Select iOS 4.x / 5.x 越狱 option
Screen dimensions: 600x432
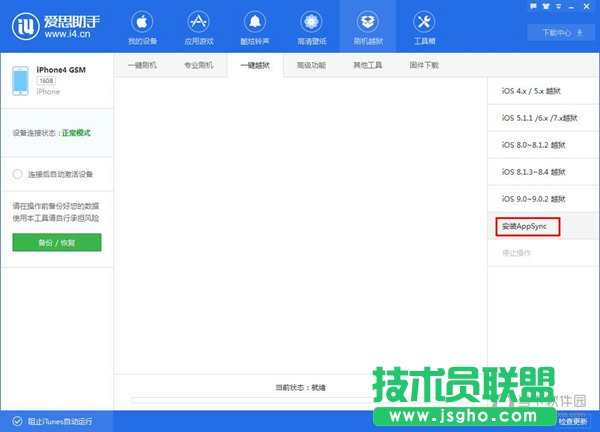click(x=543, y=91)
